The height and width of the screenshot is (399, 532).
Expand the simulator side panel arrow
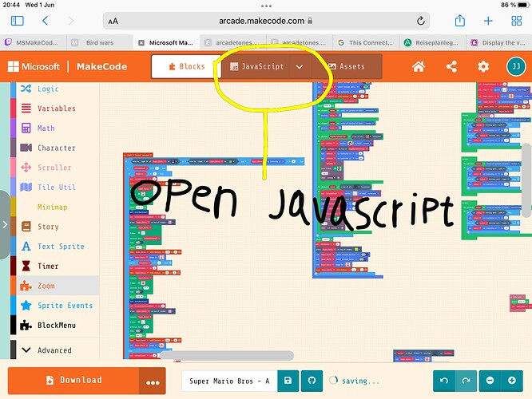[5, 224]
